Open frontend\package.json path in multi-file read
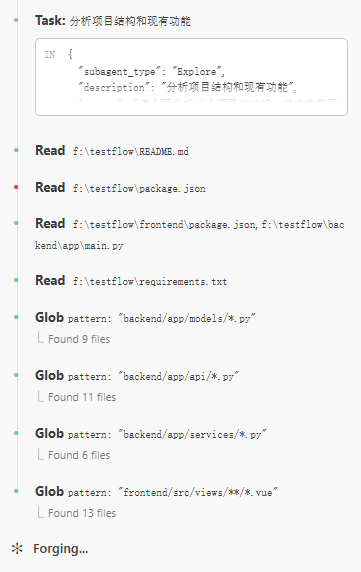The width and height of the screenshot is (361, 572). tap(164, 225)
